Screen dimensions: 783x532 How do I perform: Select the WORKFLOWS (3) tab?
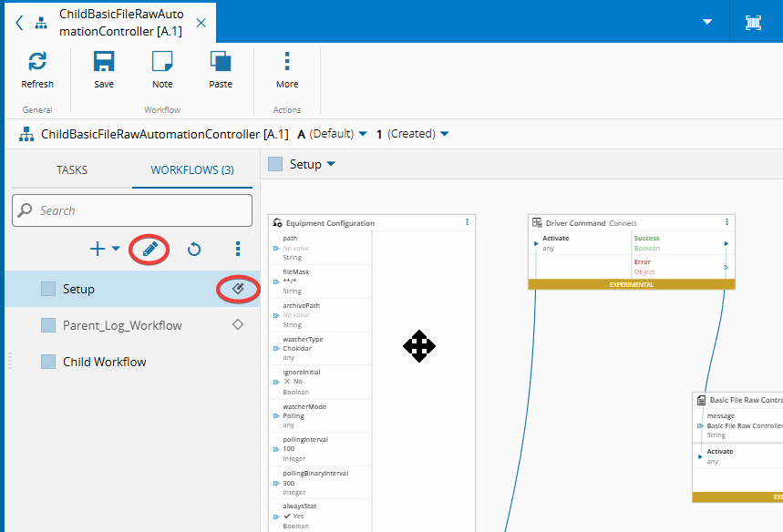pos(192,170)
